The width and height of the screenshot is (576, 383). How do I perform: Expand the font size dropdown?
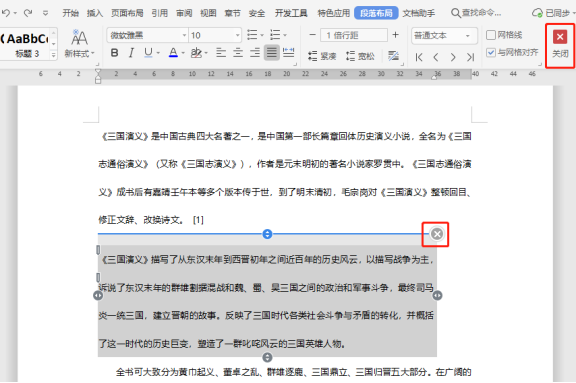tap(238, 36)
